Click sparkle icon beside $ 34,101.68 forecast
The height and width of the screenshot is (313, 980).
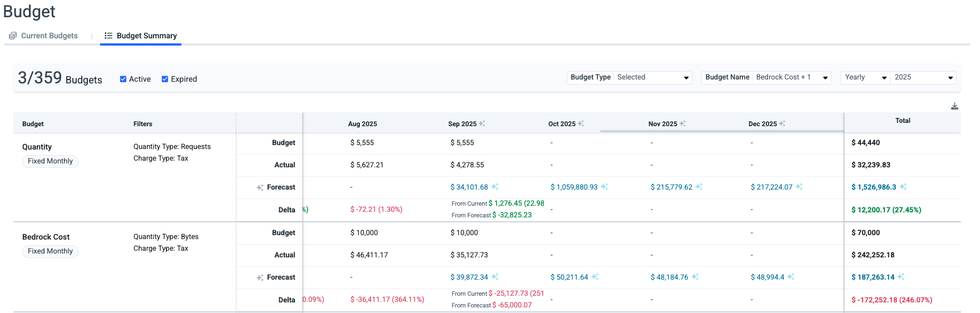pyautogui.click(x=494, y=187)
